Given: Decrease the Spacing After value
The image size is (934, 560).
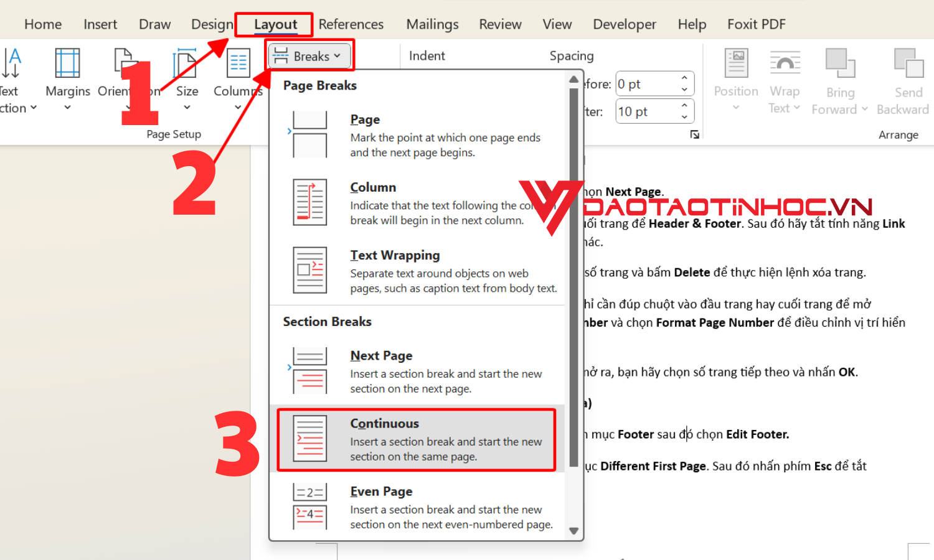Looking at the screenshot, I should (684, 118).
